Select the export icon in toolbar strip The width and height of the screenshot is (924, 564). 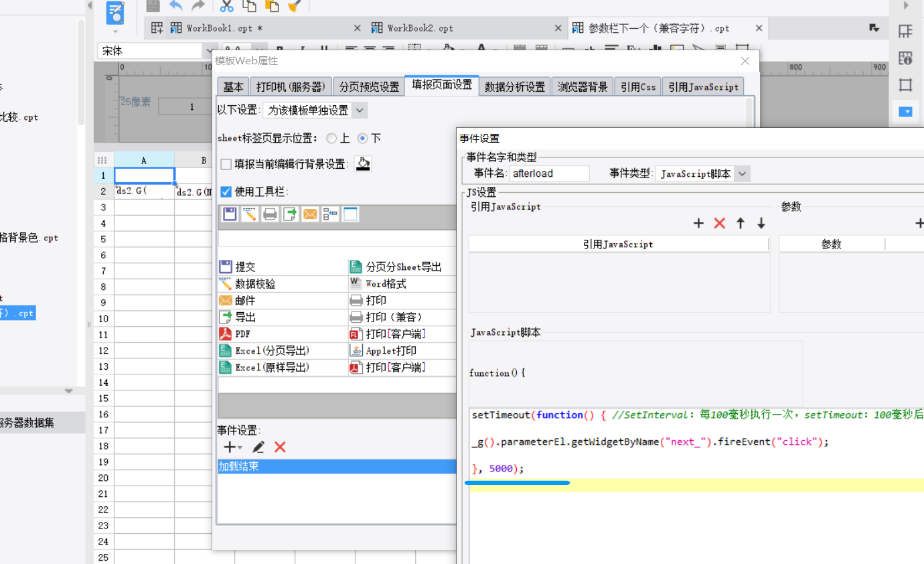coord(290,214)
